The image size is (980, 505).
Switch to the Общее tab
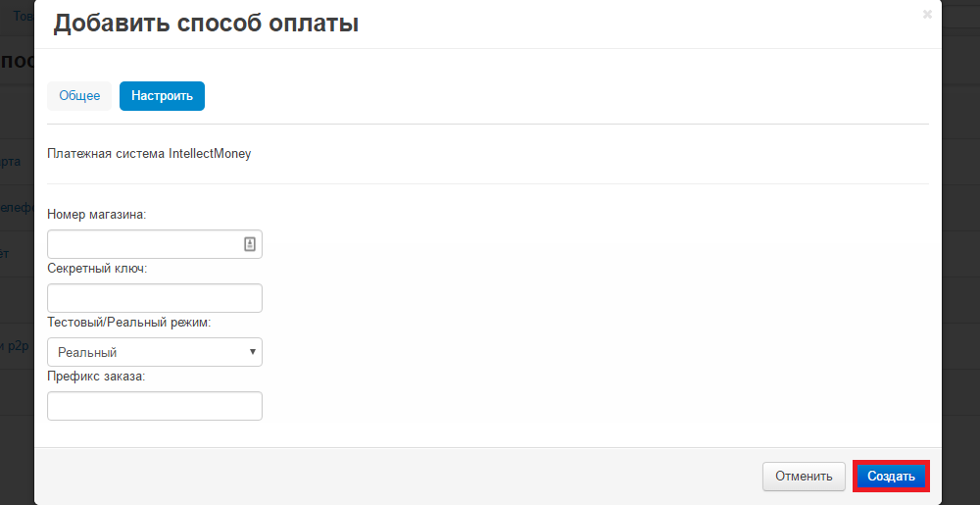pos(79,96)
